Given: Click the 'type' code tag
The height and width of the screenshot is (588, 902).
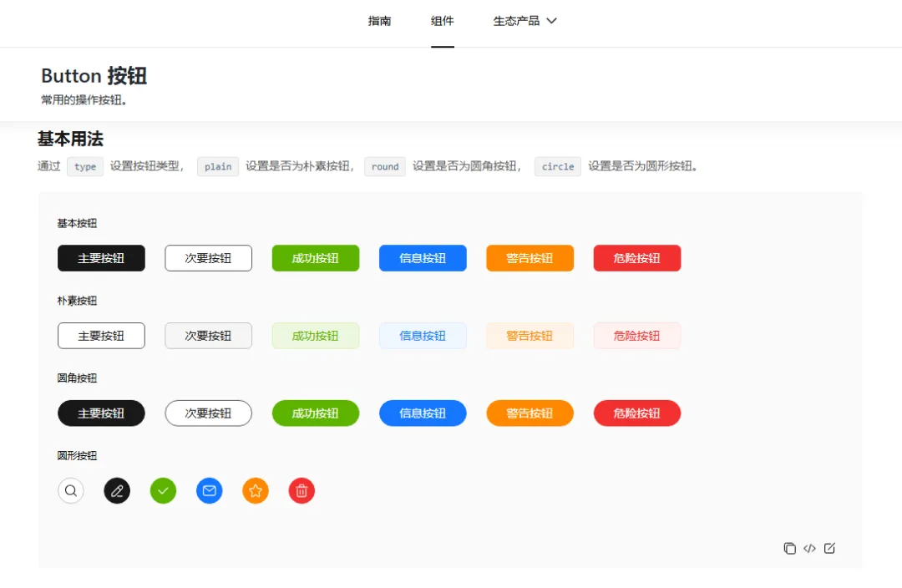Looking at the screenshot, I should click(x=85, y=167).
